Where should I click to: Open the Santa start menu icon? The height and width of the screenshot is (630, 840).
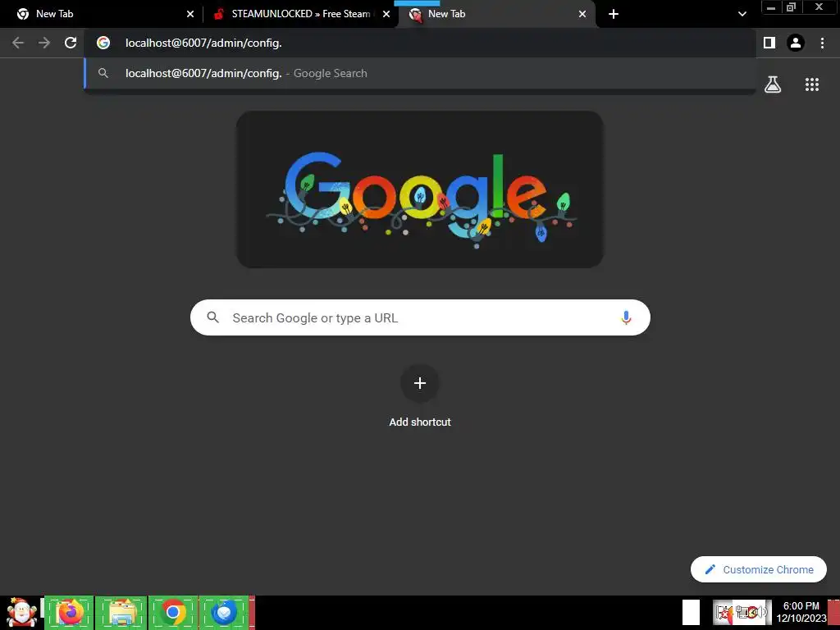tap(21, 612)
